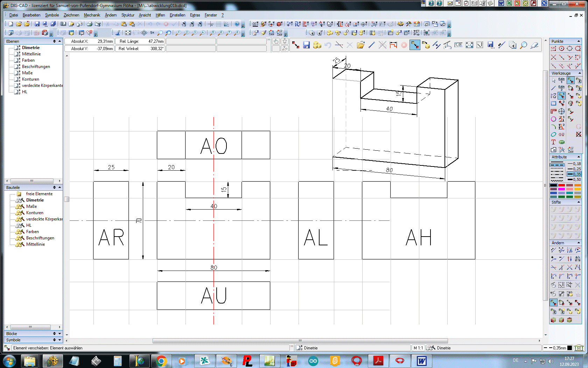Image resolution: width=588 pixels, height=368 pixels.
Task: Select the 0,50 line width
Action: (574, 179)
